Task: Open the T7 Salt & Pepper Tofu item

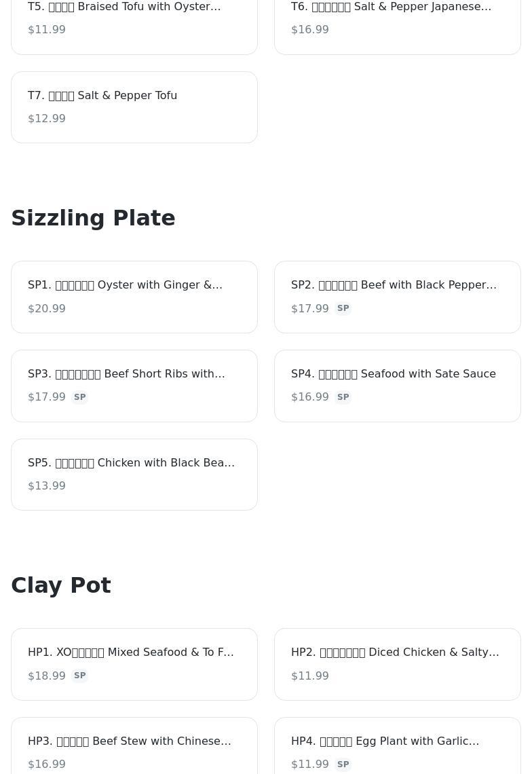Action: coord(134,107)
